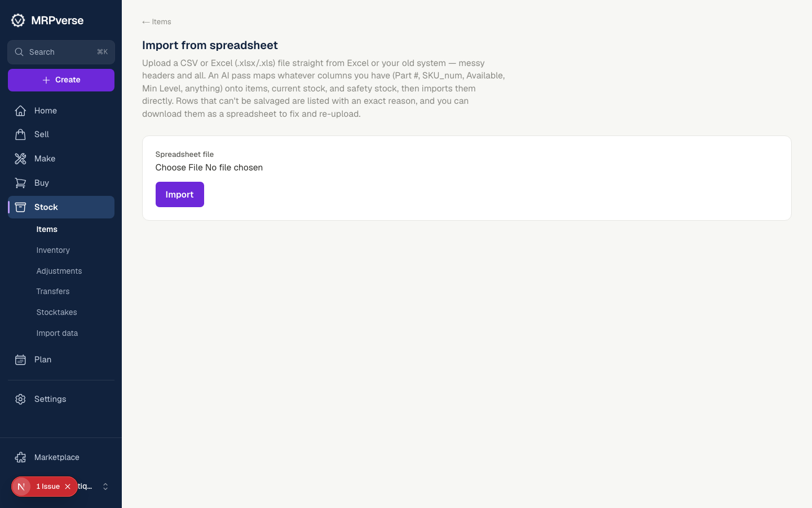812x508 pixels.
Task: Open the Home menu item
Action: [x=61, y=111]
